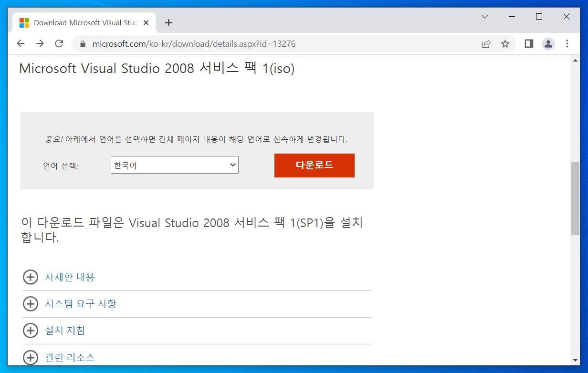Image resolution: width=588 pixels, height=373 pixels.
Task: Bookmark this page with the star icon
Action: (x=505, y=44)
